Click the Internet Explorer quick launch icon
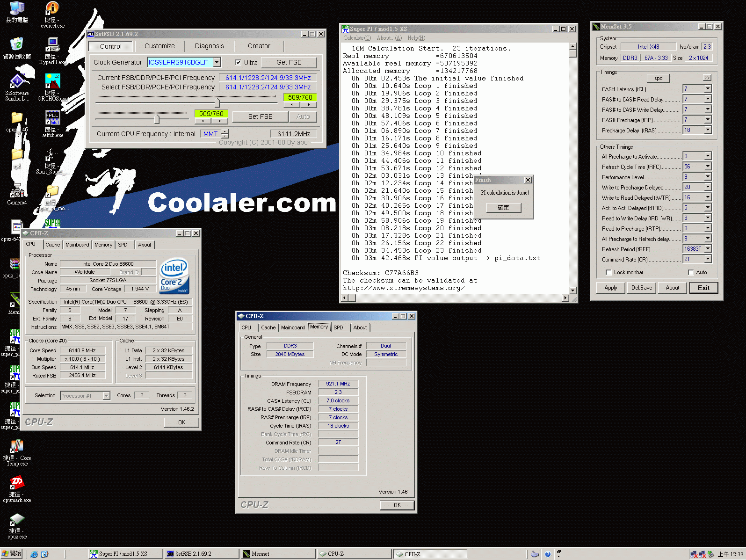The image size is (746, 560). click(x=34, y=554)
